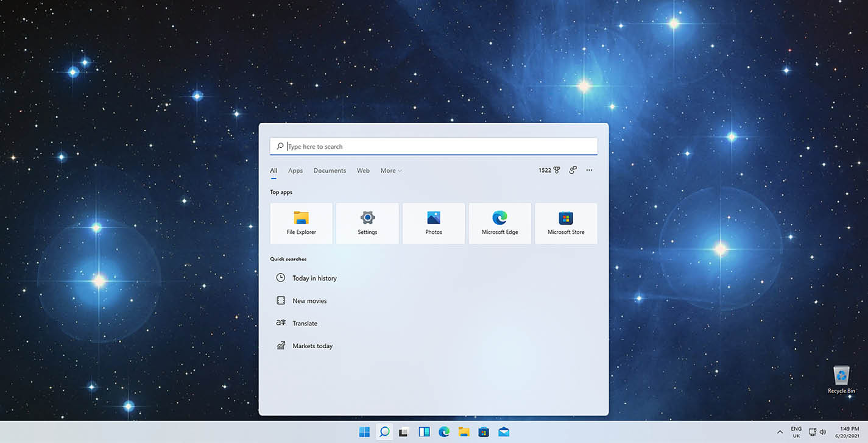The width and height of the screenshot is (868, 443).
Task: Open the three-dot options menu
Action: click(589, 171)
